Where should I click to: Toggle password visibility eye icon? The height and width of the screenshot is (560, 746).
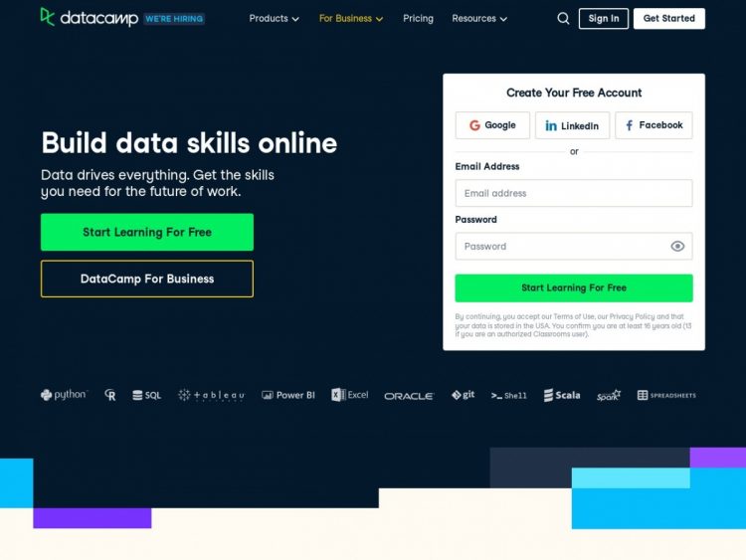point(677,247)
